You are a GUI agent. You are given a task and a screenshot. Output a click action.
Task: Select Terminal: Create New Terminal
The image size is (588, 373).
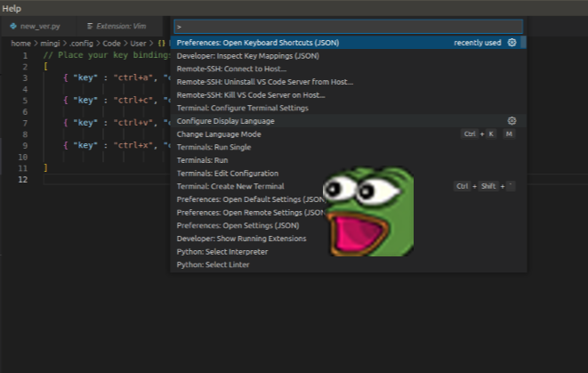[x=349, y=186]
